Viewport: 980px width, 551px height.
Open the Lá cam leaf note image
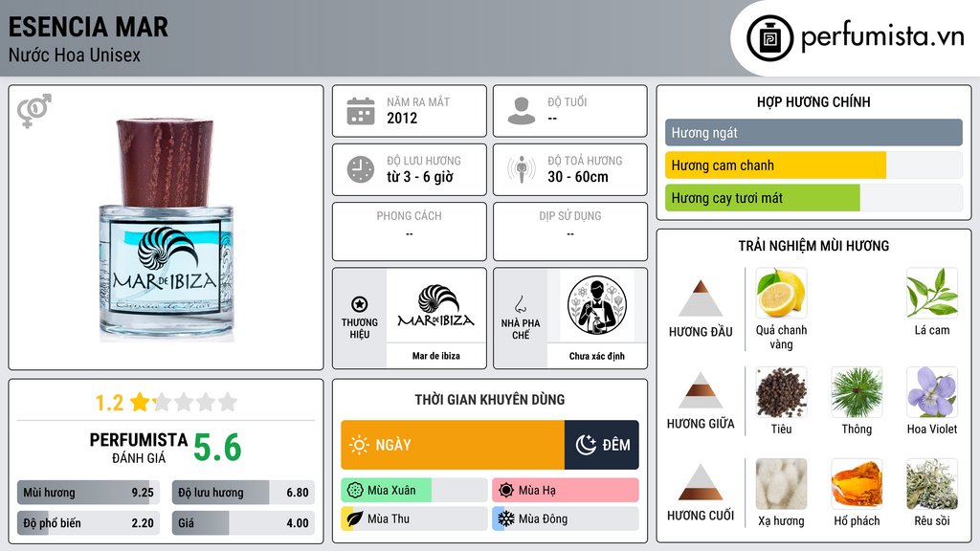point(932,293)
